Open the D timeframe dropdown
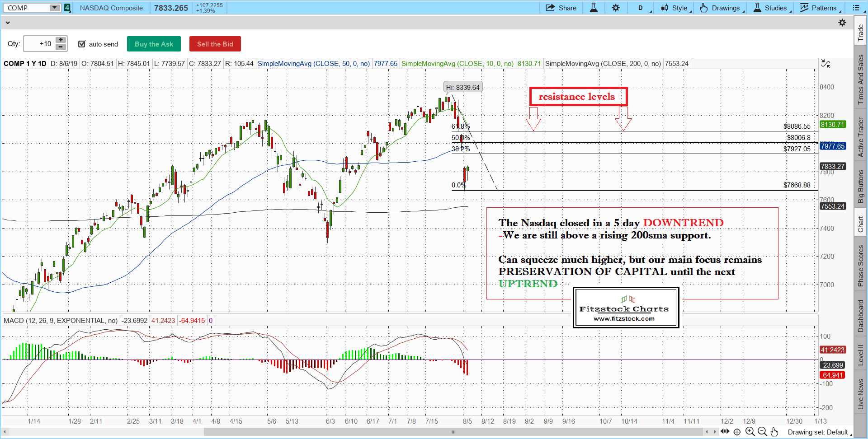The height and width of the screenshot is (439, 868). coord(643,8)
